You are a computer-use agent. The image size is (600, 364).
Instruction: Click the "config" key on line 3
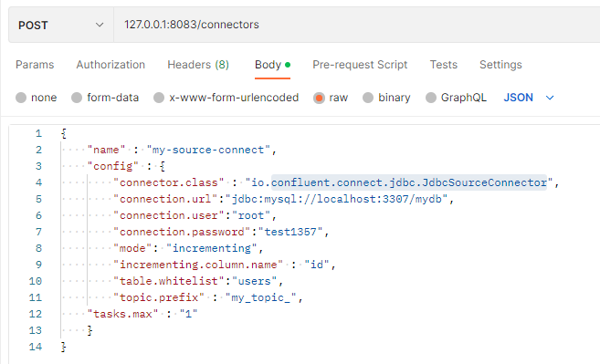point(113,166)
